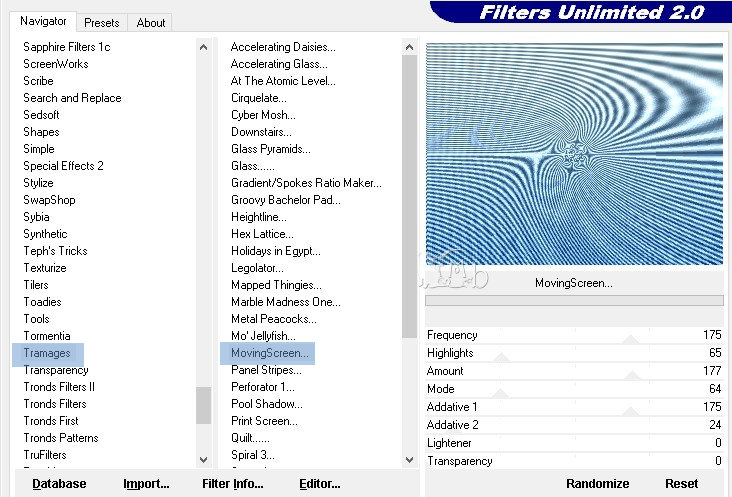This screenshot has height=497, width=732.
Task: Choose Marble Madness One... filter
Action: [286, 302]
